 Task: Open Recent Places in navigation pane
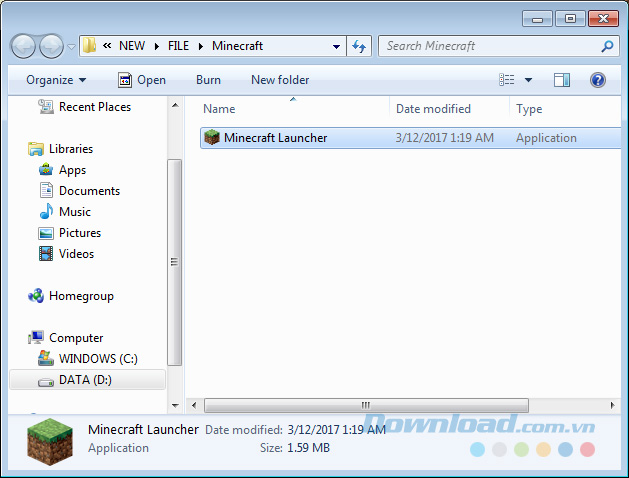click(x=95, y=107)
